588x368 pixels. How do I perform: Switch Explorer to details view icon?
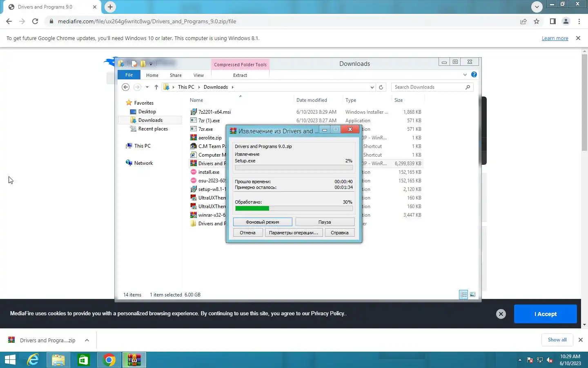463,294
